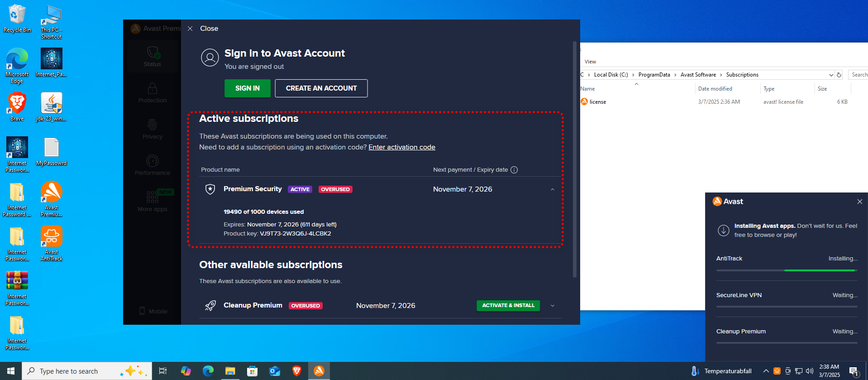The height and width of the screenshot is (380, 868).
Task: Open Outlook from the taskbar
Action: [274, 371]
